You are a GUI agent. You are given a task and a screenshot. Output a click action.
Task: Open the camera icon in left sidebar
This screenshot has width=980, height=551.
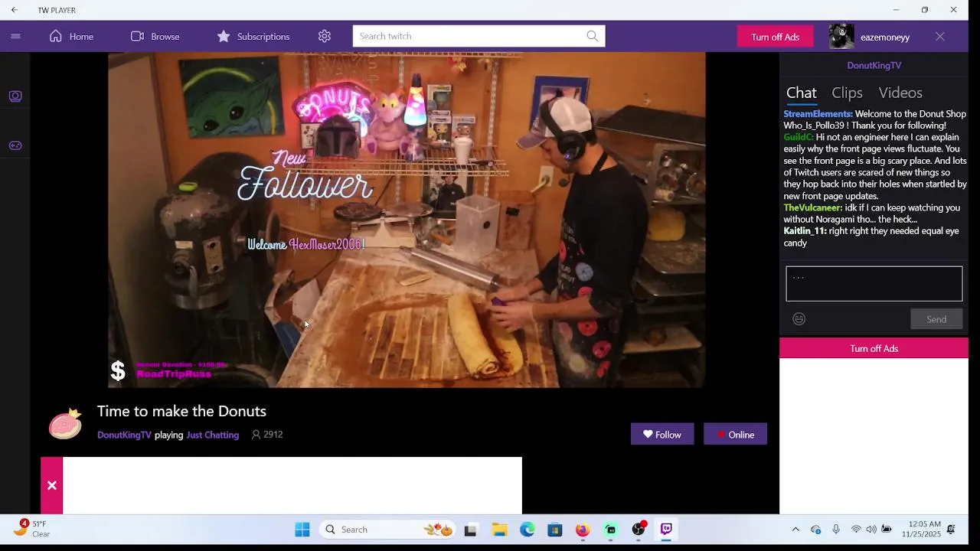pos(15,96)
